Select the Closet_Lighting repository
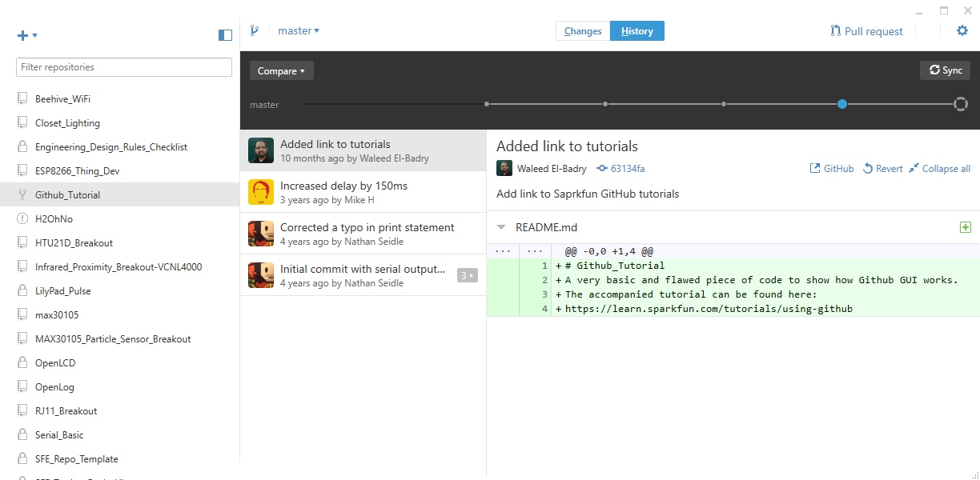This screenshot has height=480, width=980. (120, 123)
